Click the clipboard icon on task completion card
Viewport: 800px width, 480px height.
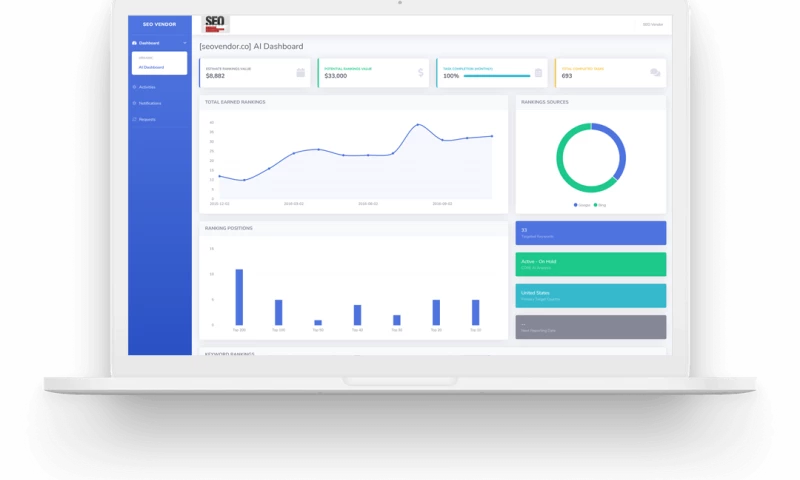pyautogui.click(x=538, y=73)
